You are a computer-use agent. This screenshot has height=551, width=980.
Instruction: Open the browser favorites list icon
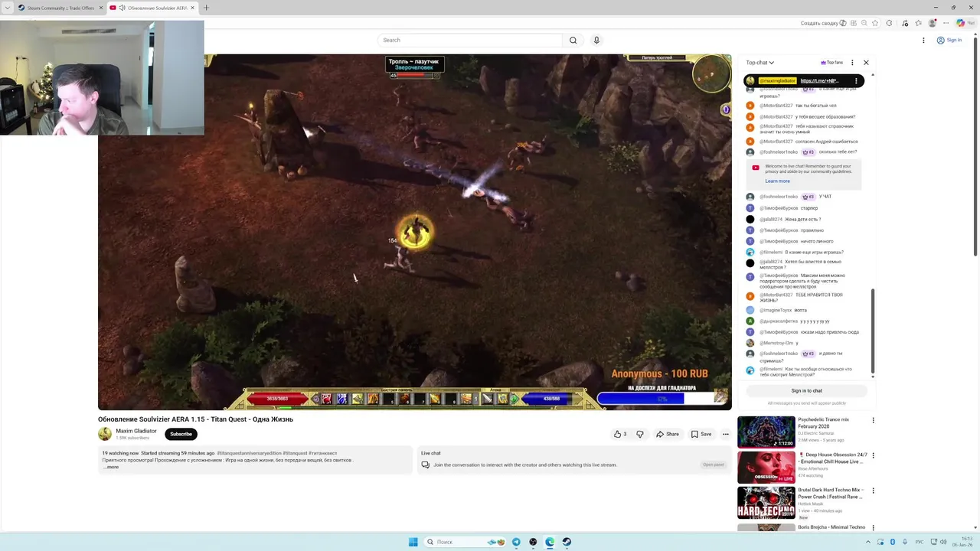pyautogui.click(x=918, y=23)
